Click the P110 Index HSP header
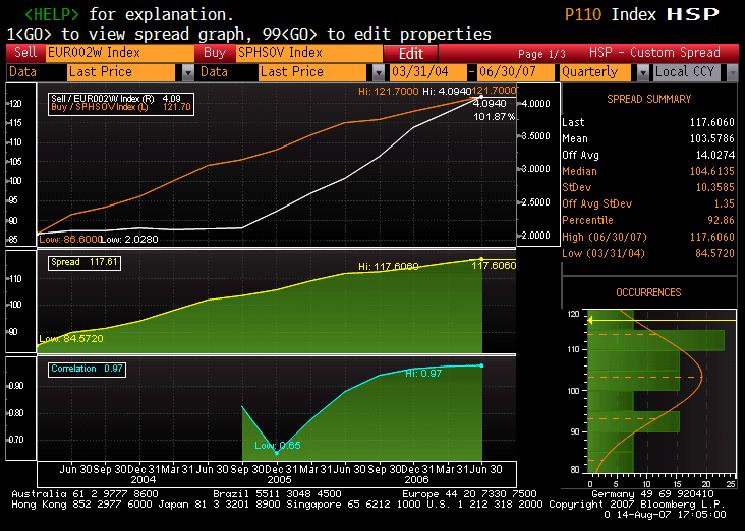 641,14
